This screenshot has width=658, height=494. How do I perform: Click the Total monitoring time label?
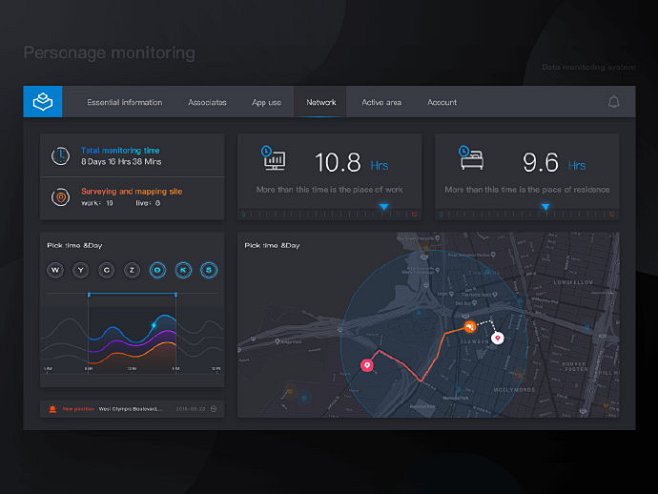coord(120,150)
